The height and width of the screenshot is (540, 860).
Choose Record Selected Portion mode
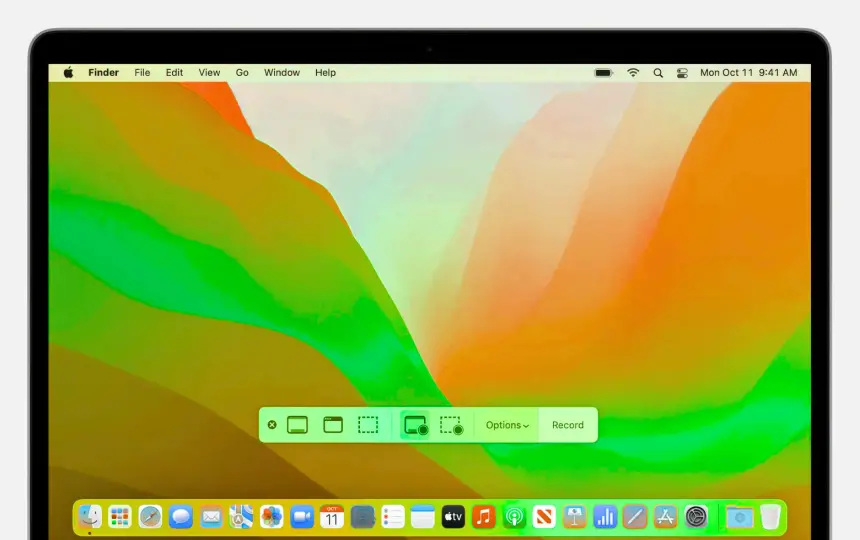click(451, 425)
